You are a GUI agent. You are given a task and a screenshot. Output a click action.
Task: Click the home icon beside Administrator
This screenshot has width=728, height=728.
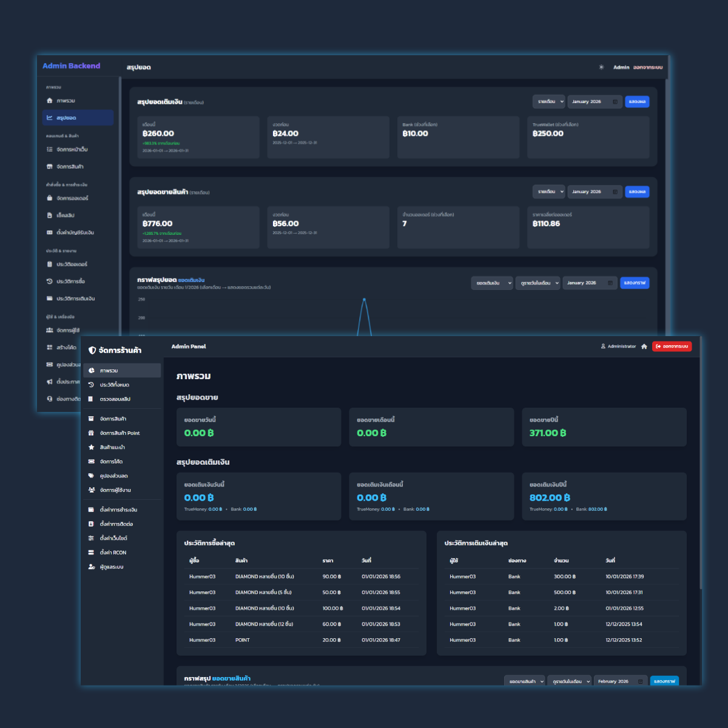(x=643, y=346)
